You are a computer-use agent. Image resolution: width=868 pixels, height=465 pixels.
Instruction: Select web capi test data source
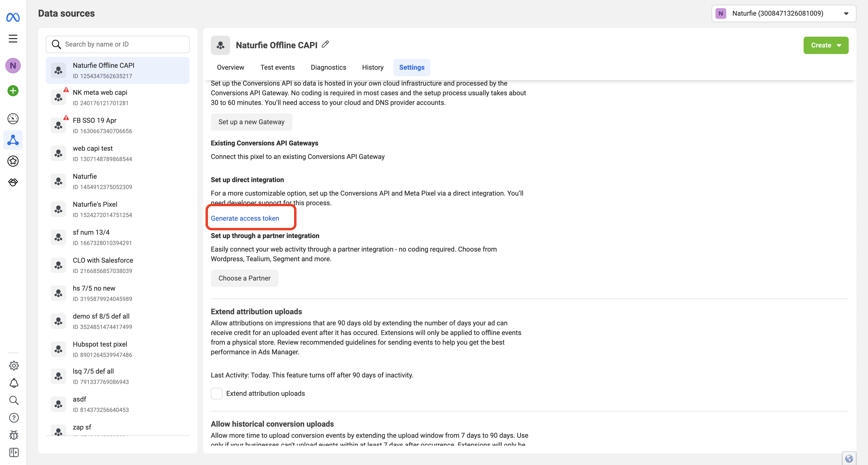pyautogui.click(x=117, y=153)
